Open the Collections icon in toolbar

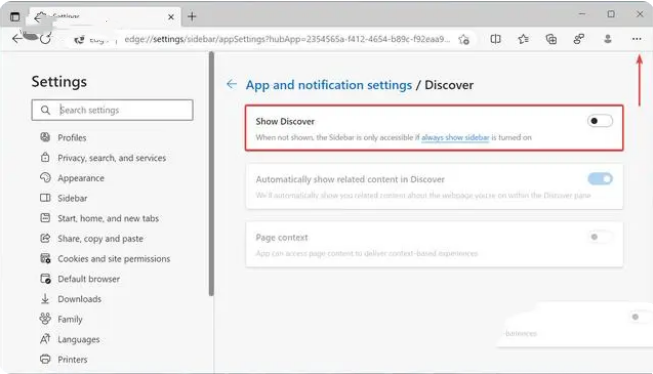pyautogui.click(x=551, y=39)
